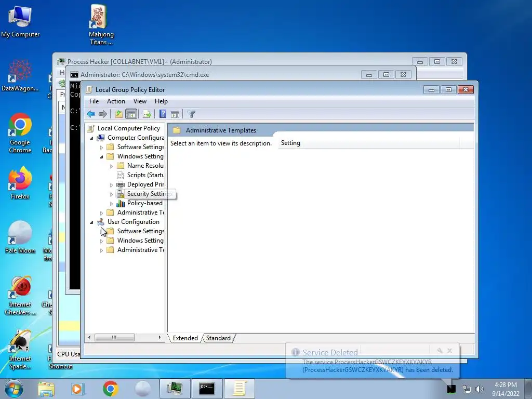532x399 pixels.
Task: Go back with the blue Back arrow
Action: coord(91,114)
